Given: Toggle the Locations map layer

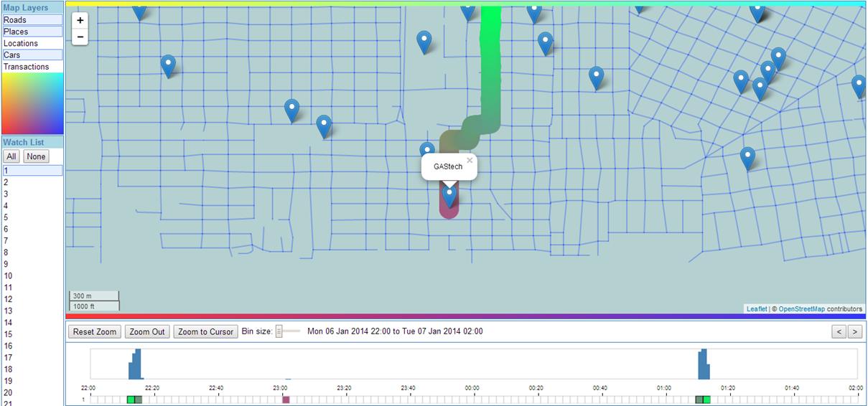Looking at the screenshot, I should pos(32,43).
